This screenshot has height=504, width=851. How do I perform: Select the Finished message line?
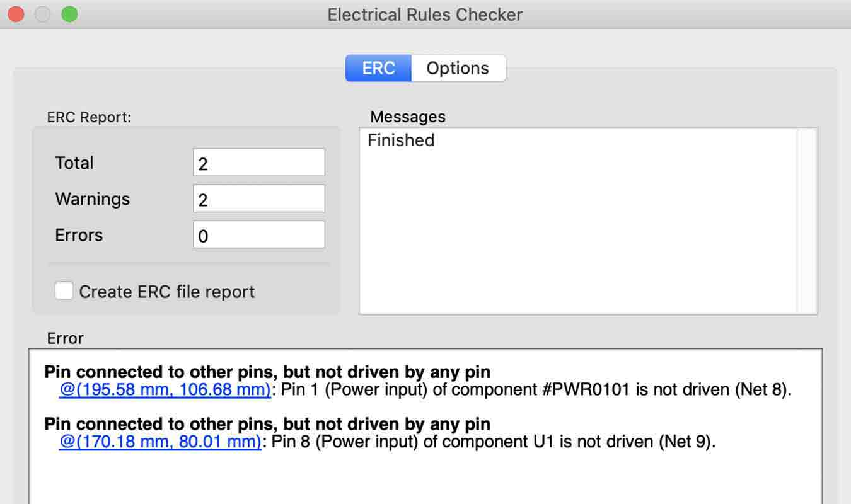[x=401, y=140]
